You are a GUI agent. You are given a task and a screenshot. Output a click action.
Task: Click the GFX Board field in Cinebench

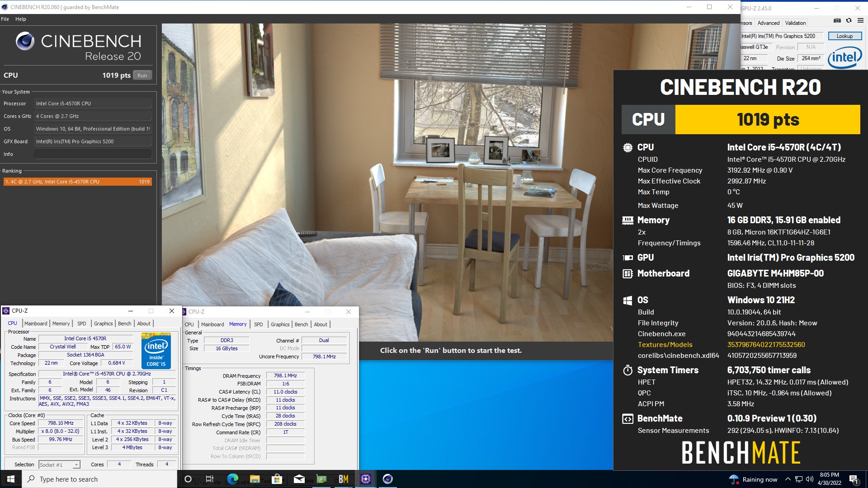[x=93, y=141]
